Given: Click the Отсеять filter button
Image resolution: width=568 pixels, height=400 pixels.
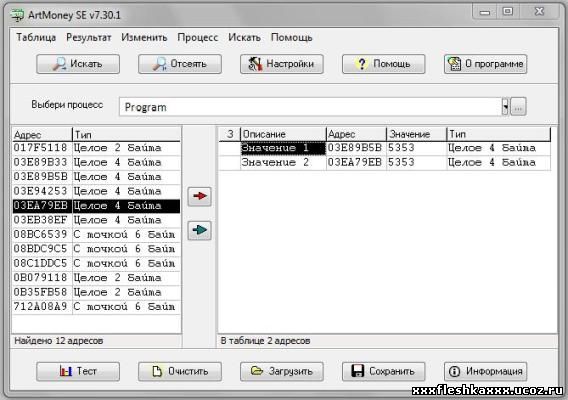Looking at the screenshot, I should pyautogui.click(x=180, y=64).
